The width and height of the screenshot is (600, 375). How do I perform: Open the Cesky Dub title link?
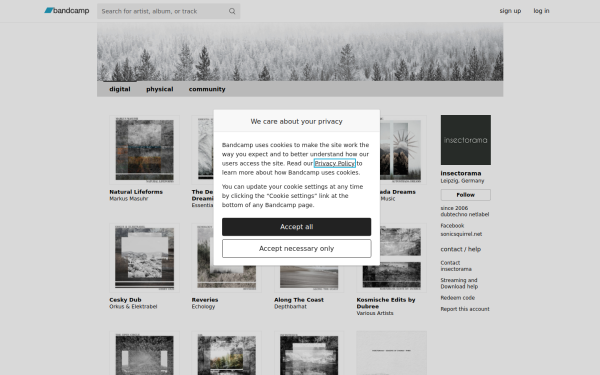[125, 300]
